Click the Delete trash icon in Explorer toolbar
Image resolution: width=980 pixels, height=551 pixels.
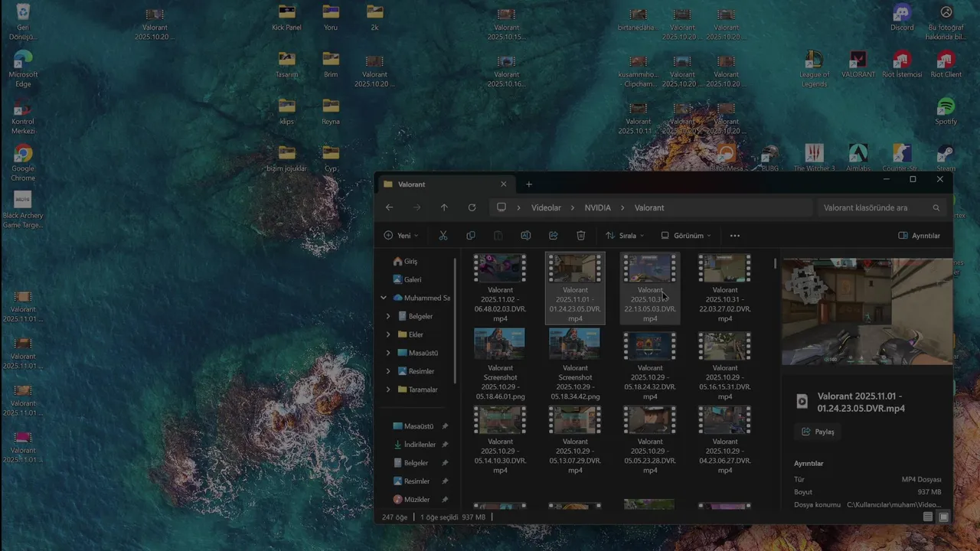pos(581,236)
